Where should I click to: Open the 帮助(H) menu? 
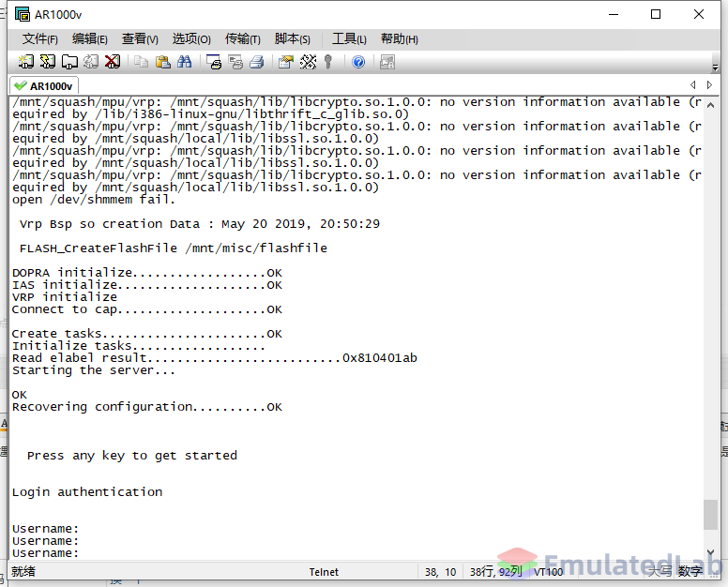pyautogui.click(x=400, y=39)
